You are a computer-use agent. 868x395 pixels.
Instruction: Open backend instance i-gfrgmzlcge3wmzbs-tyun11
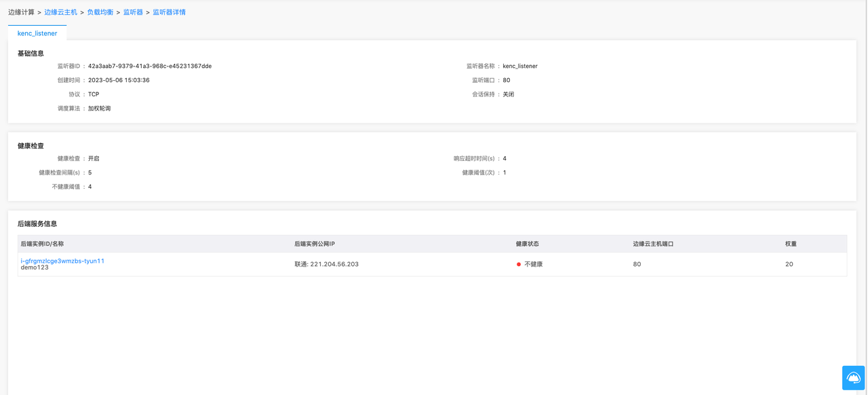(x=62, y=261)
